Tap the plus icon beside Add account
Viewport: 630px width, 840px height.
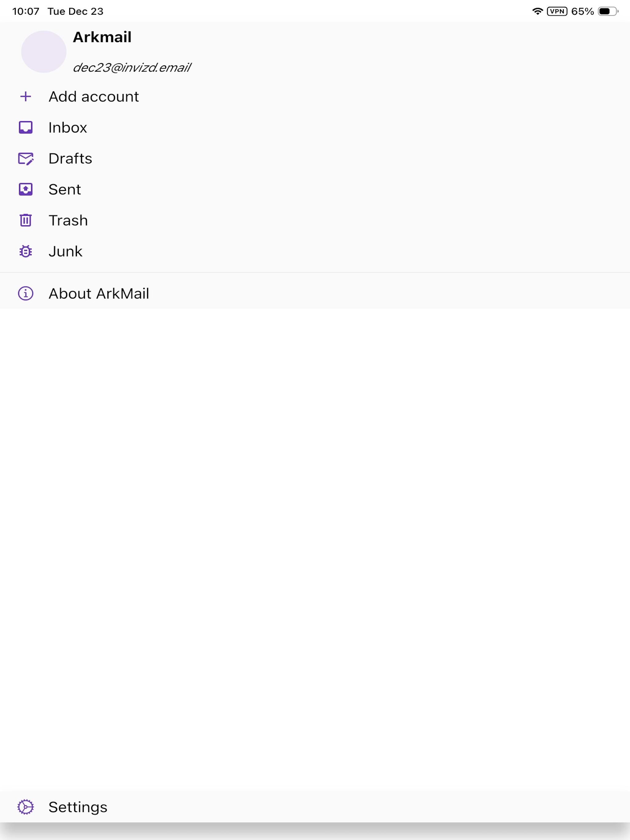(x=26, y=97)
